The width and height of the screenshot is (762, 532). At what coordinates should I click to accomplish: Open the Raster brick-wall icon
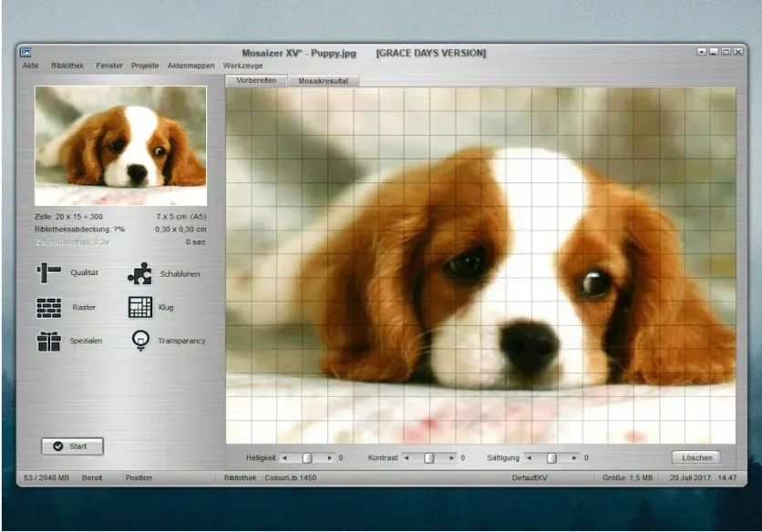pyautogui.click(x=49, y=308)
